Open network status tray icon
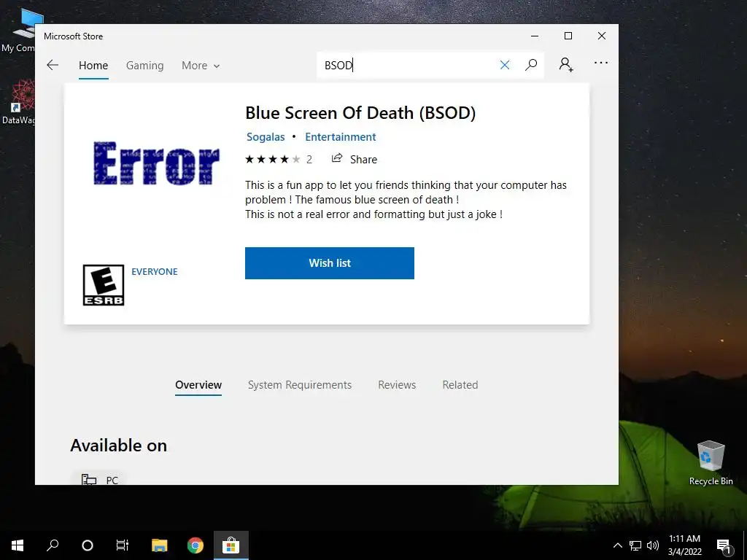The width and height of the screenshot is (747, 560). pos(635,545)
